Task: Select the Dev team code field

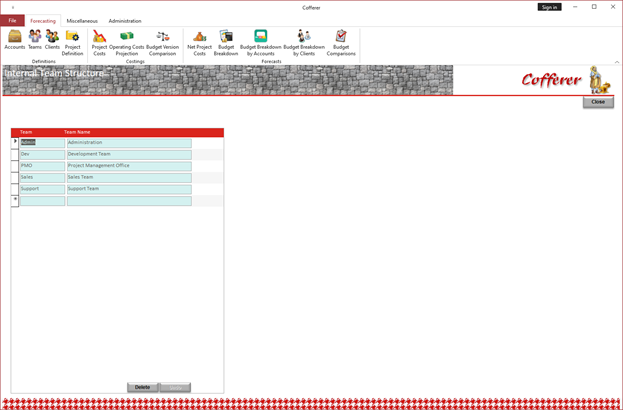Action: pyautogui.click(x=42, y=155)
